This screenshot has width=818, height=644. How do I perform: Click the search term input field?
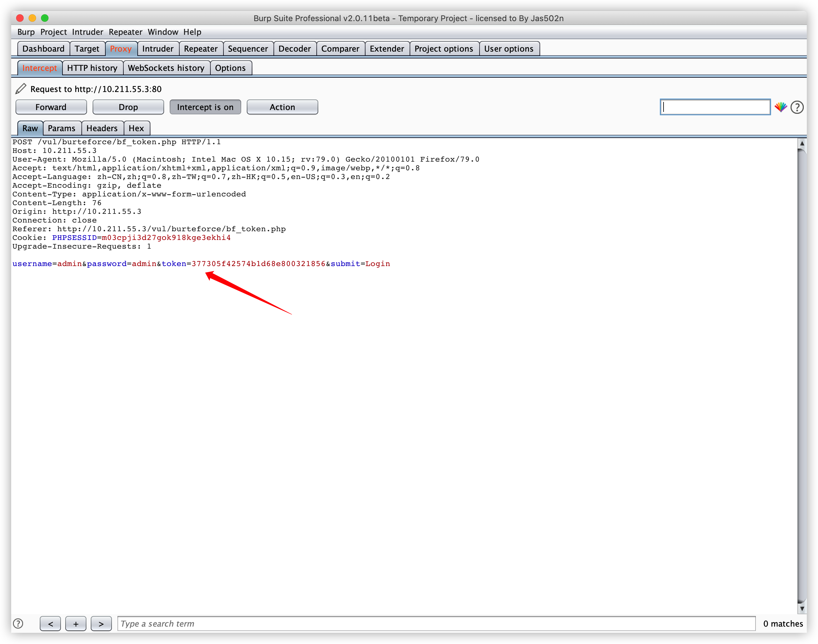coord(436,623)
